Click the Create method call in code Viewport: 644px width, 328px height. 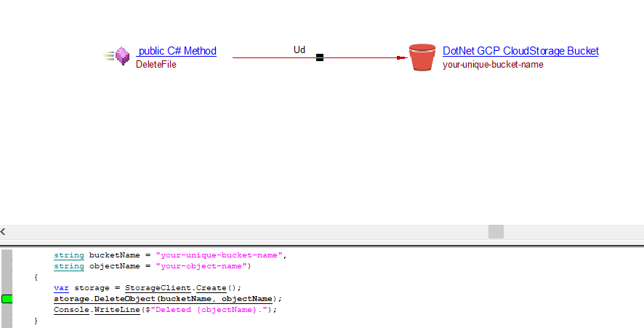[211, 288]
